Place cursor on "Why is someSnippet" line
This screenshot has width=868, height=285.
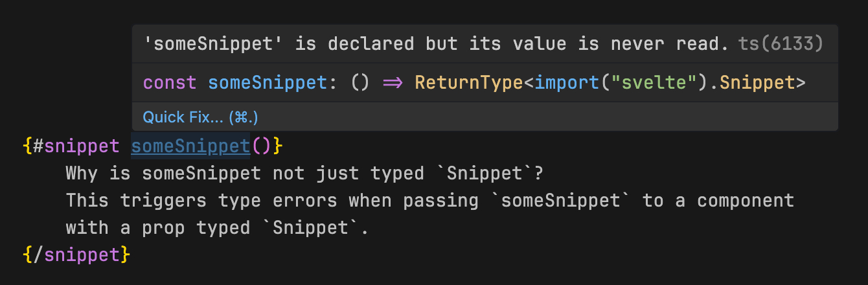click(163, 174)
